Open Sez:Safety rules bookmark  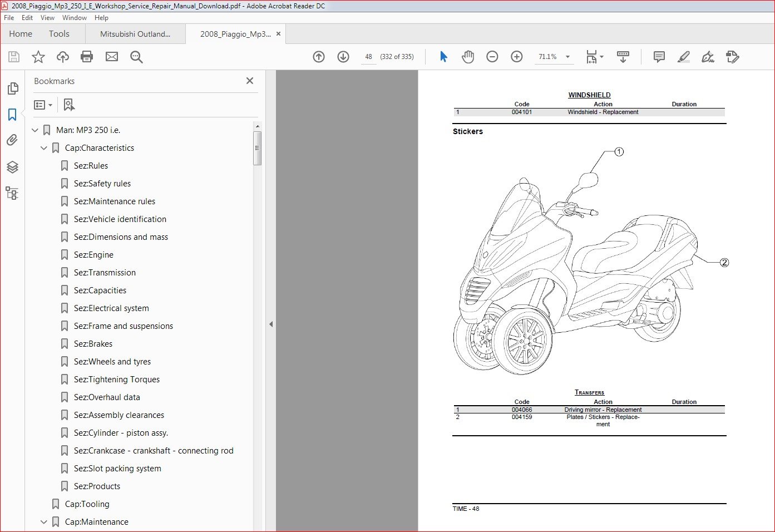pyautogui.click(x=102, y=184)
